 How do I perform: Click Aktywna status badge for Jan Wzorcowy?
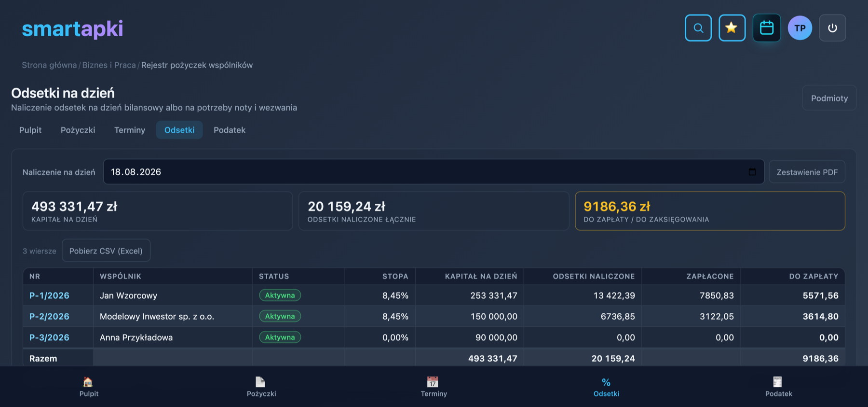(x=280, y=295)
